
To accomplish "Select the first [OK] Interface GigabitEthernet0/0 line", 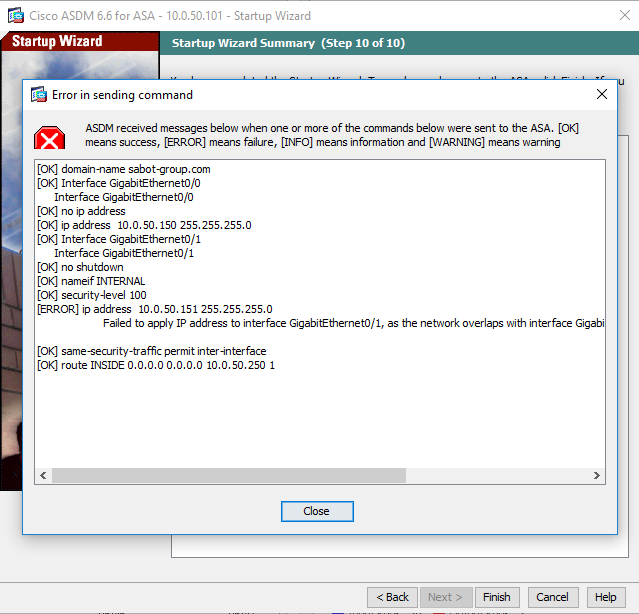I will coord(119,183).
